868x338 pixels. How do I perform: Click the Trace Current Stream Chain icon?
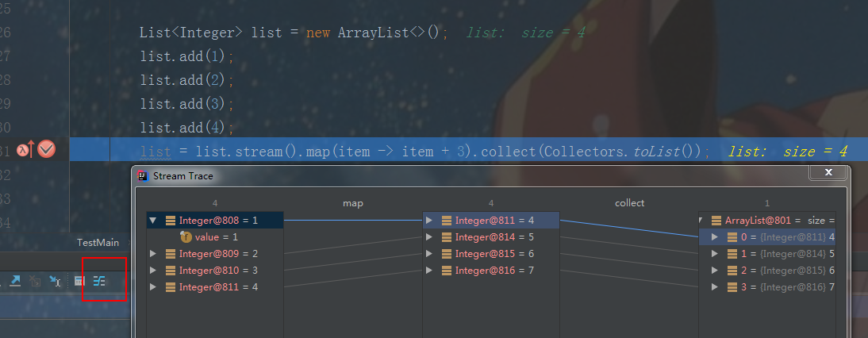[x=99, y=281]
